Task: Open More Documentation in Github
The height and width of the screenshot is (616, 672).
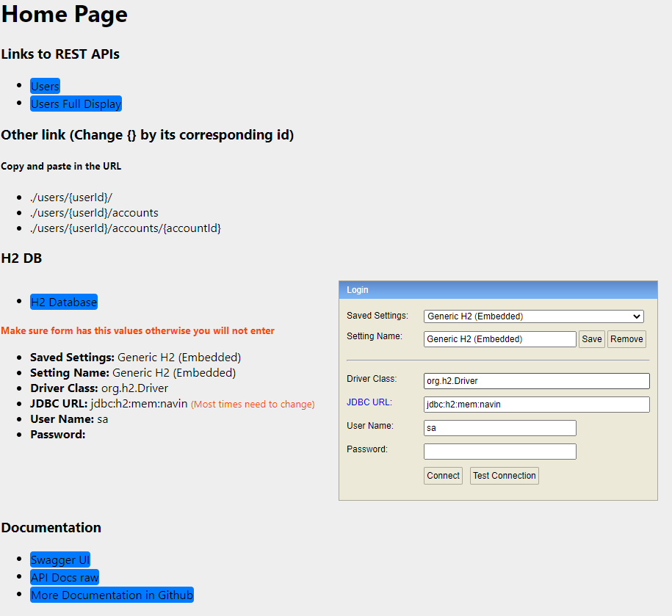Action: [112, 595]
